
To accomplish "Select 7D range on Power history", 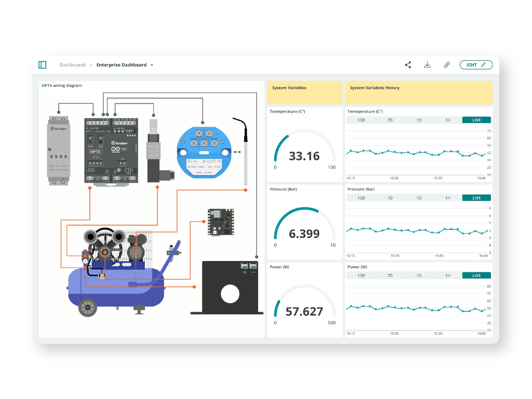I will (390, 275).
